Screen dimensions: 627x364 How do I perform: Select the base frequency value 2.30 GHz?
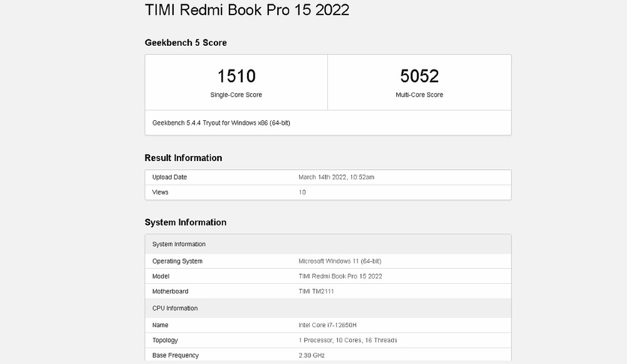(x=312, y=355)
